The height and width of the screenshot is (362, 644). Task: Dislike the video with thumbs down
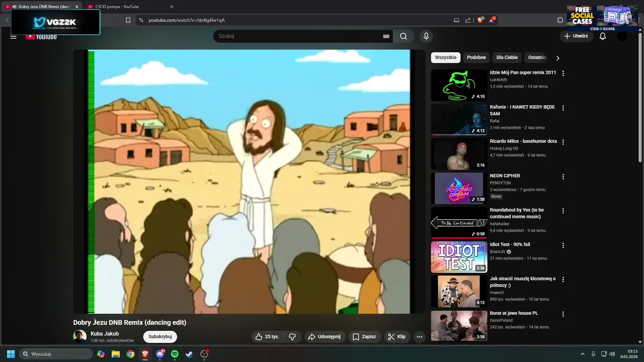pyautogui.click(x=292, y=337)
